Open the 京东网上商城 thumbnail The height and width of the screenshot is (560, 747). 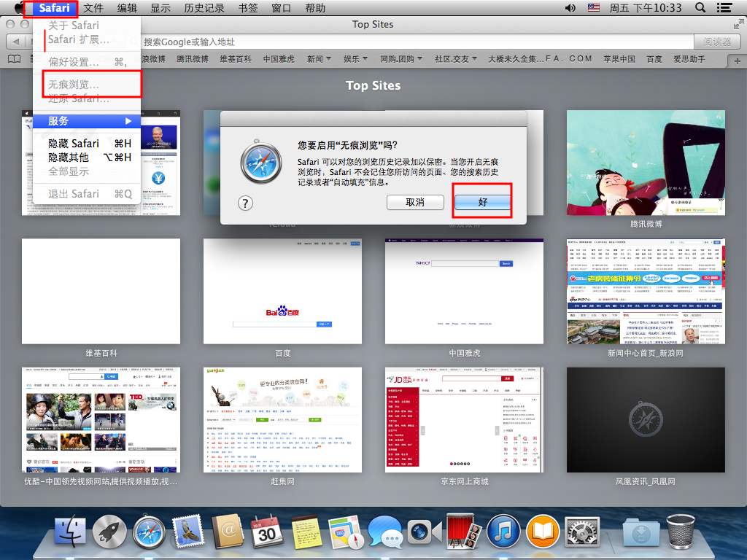pos(464,420)
